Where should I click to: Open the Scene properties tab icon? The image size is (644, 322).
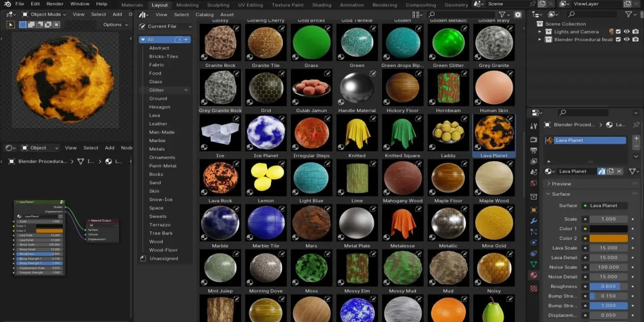click(x=533, y=172)
